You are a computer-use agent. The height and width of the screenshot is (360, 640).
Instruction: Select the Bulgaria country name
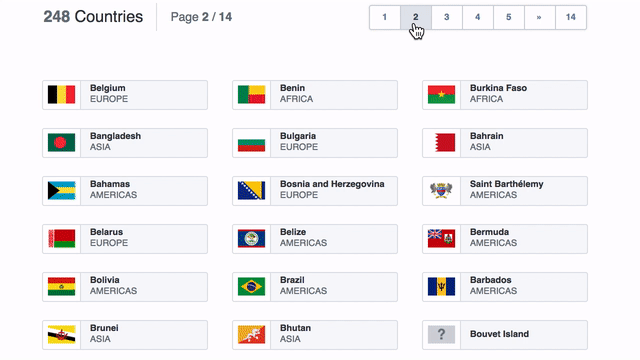pos(298,136)
